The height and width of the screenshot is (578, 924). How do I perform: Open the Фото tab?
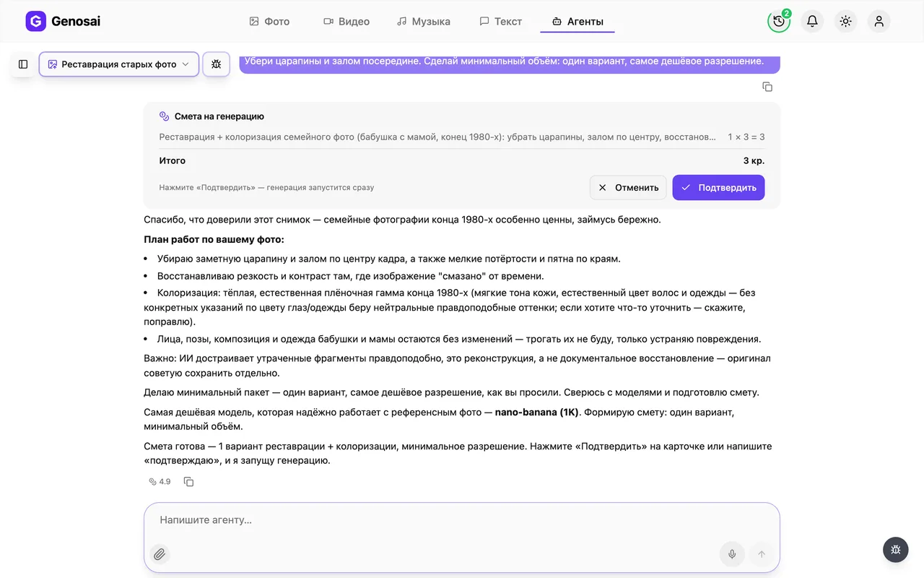coord(269,22)
